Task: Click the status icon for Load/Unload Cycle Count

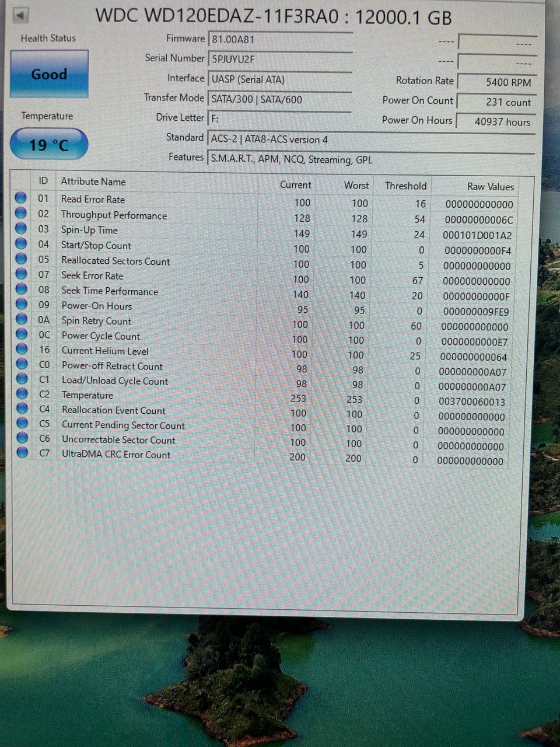Action: tap(22, 379)
